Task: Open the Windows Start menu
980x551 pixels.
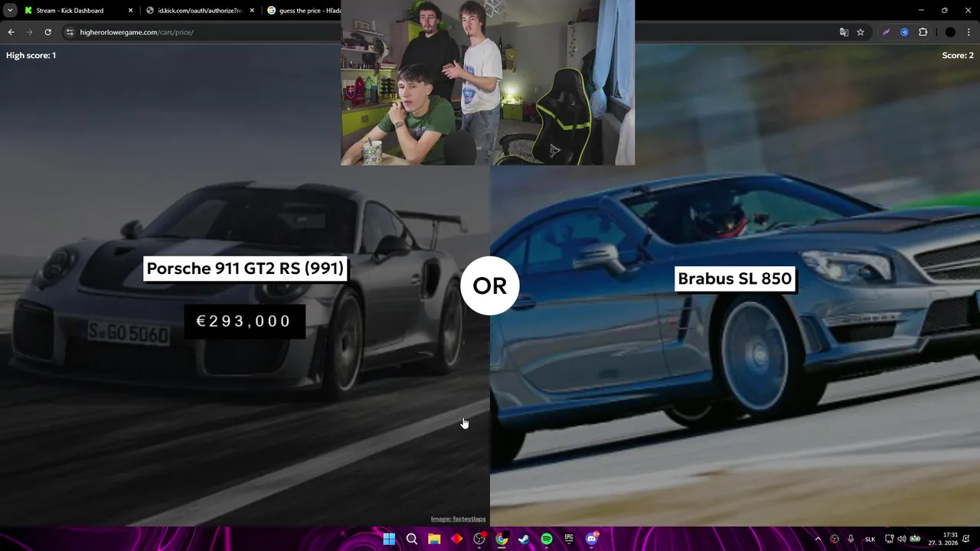Action: pyautogui.click(x=389, y=539)
